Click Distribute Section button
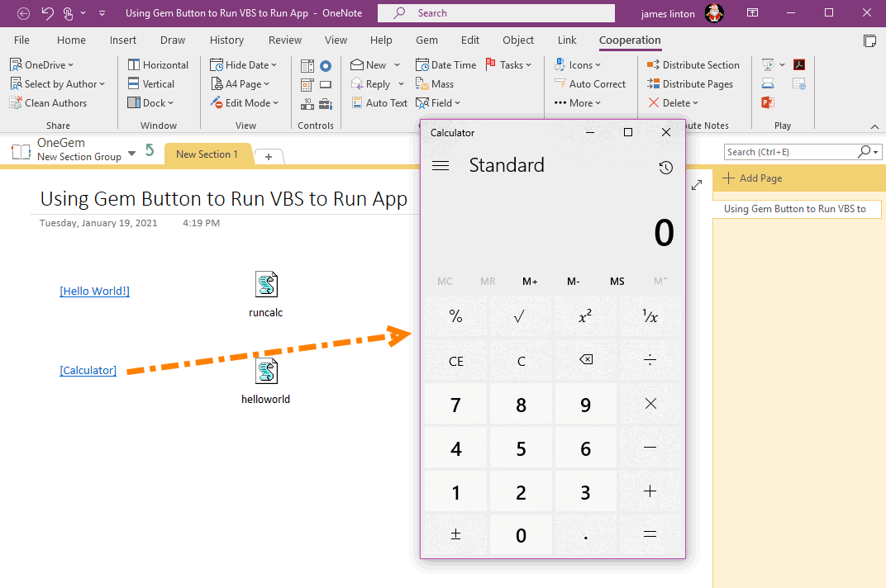 [x=693, y=65]
